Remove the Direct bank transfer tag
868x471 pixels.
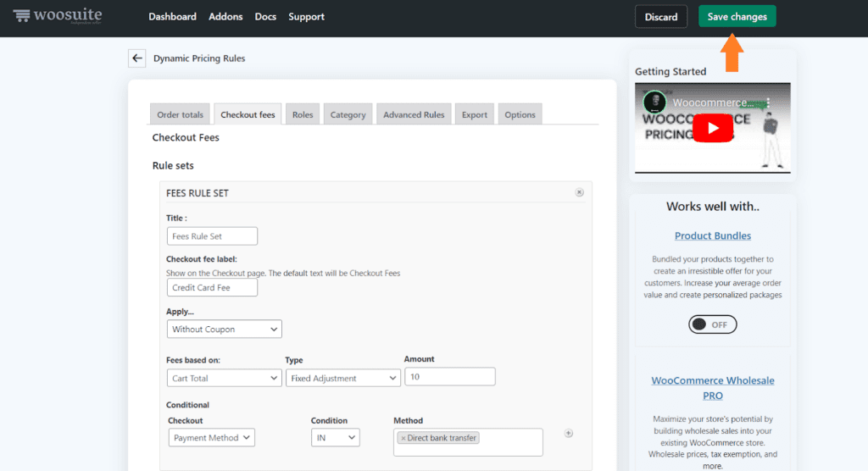coord(403,438)
